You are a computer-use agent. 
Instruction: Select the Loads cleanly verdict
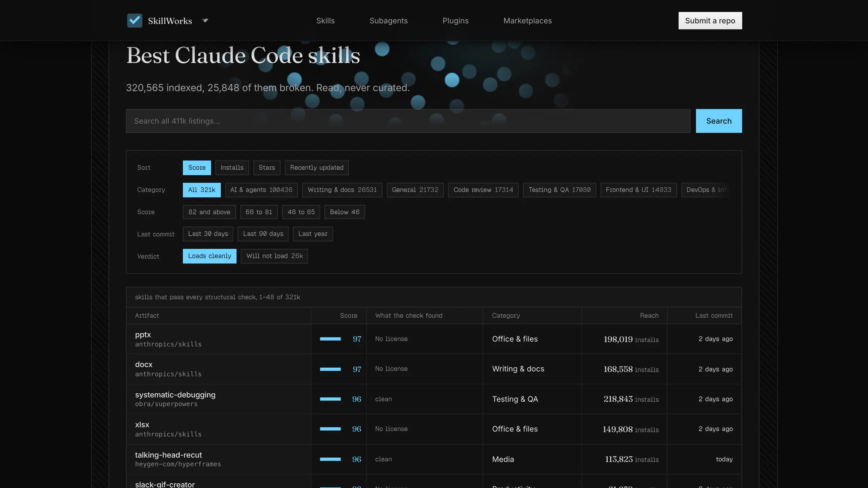coord(209,256)
